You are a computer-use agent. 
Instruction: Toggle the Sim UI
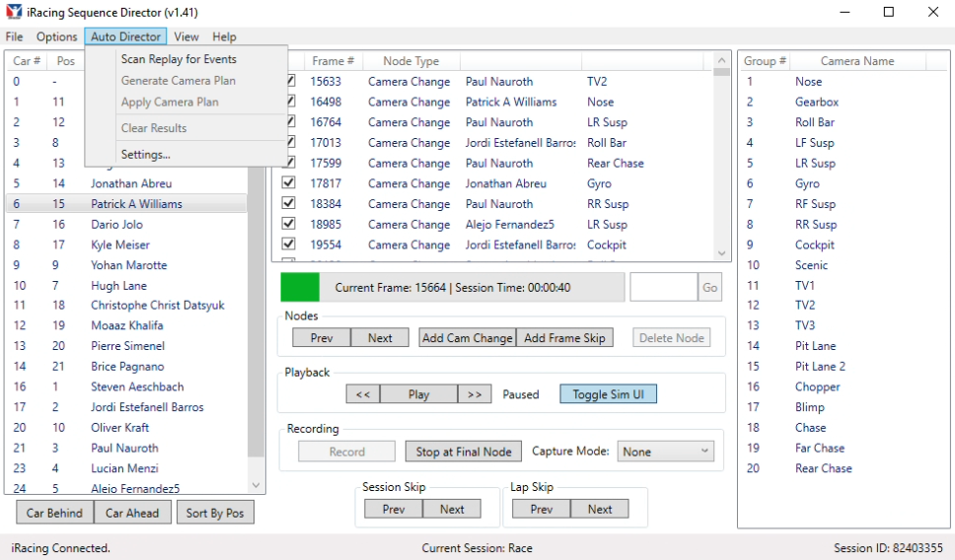608,394
